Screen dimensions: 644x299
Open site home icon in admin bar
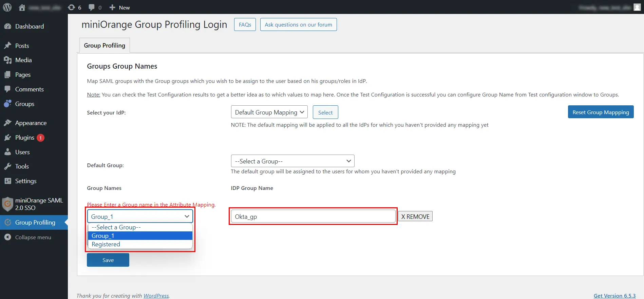[x=22, y=7]
